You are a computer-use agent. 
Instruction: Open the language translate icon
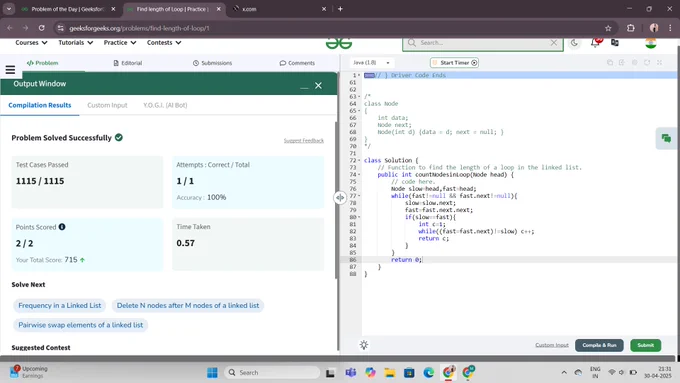coord(615,43)
